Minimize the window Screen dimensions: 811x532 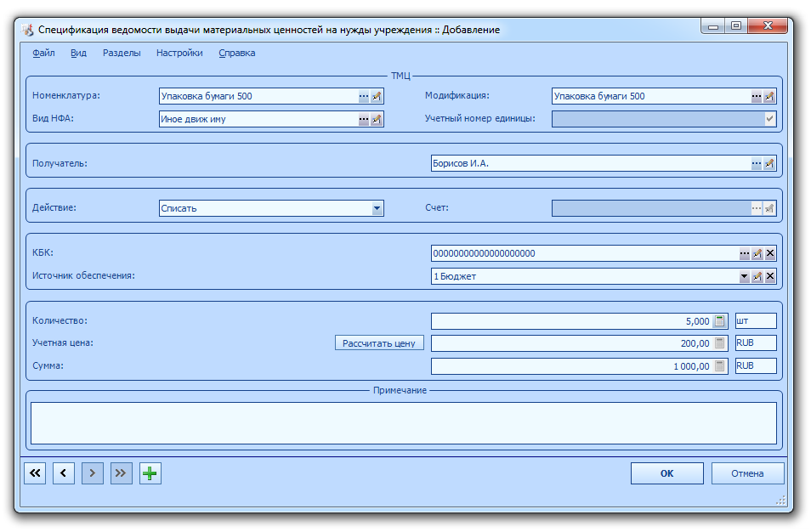(x=713, y=26)
